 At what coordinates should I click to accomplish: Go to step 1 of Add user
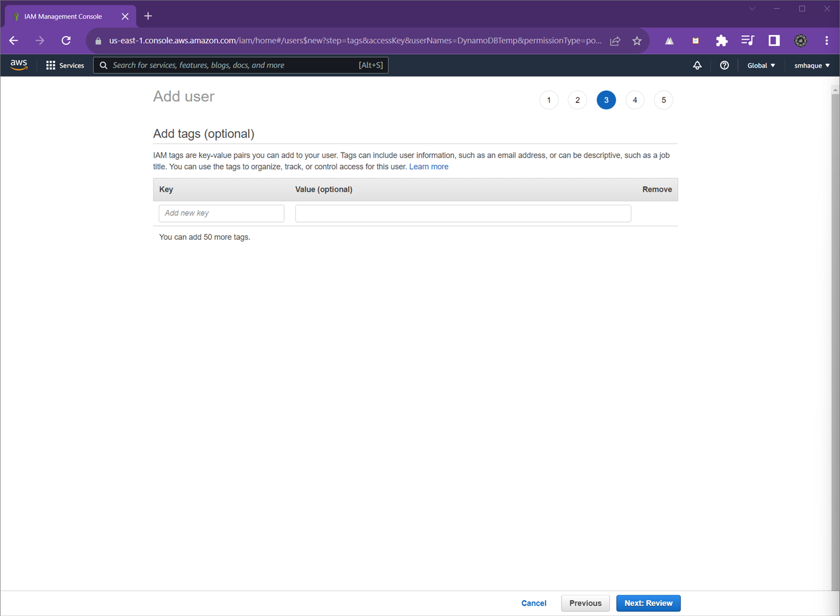(x=549, y=100)
